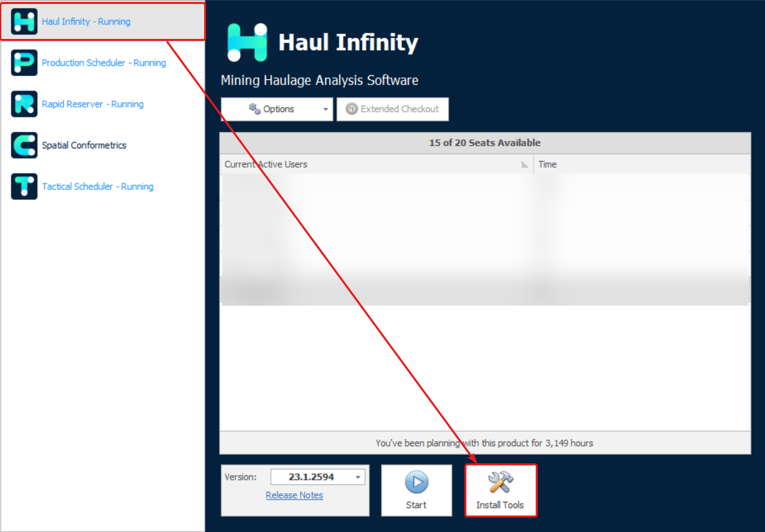
Task: Select Production Scheduler - Running label
Action: tap(104, 63)
